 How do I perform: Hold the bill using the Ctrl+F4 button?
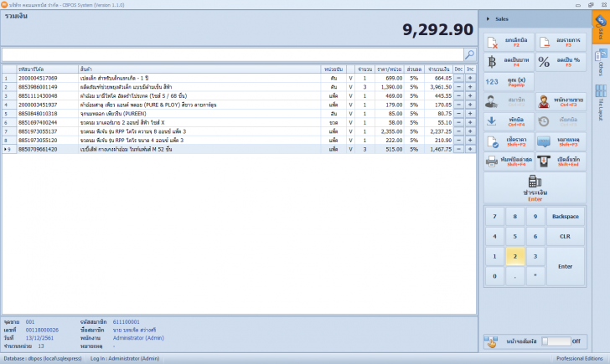click(509, 121)
